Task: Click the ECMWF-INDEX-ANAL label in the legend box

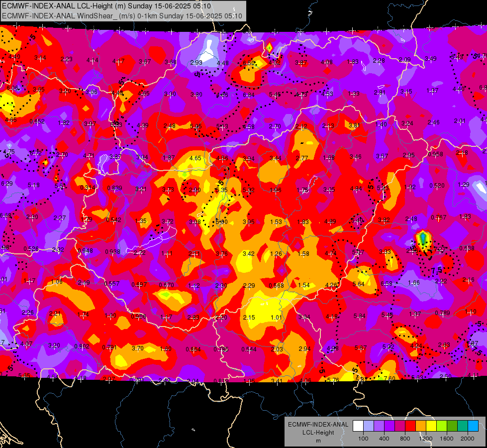Action: [x=318, y=425]
